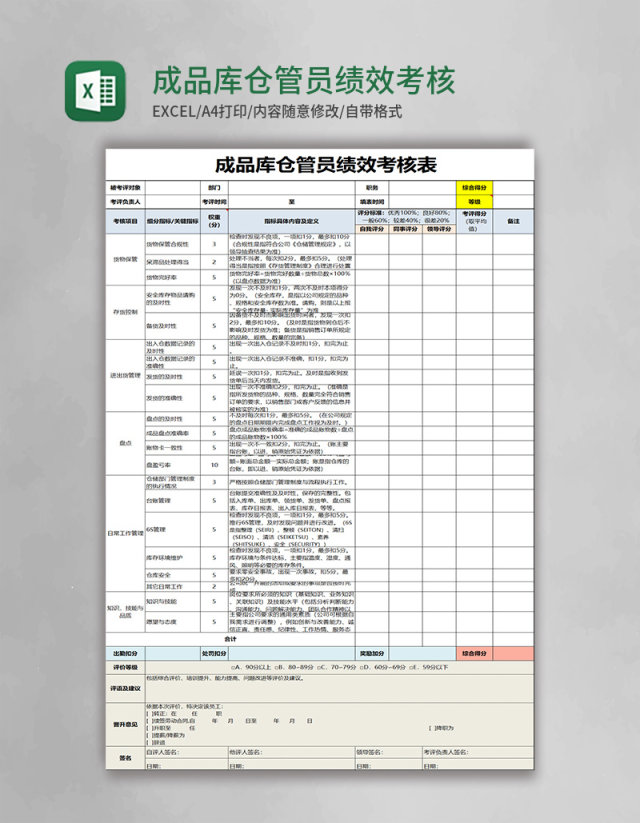Image resolution: width=640 pixels, height=823 pixels.
Task: Select the 知识与技能 indicator cell
Action: pos(173,602)
